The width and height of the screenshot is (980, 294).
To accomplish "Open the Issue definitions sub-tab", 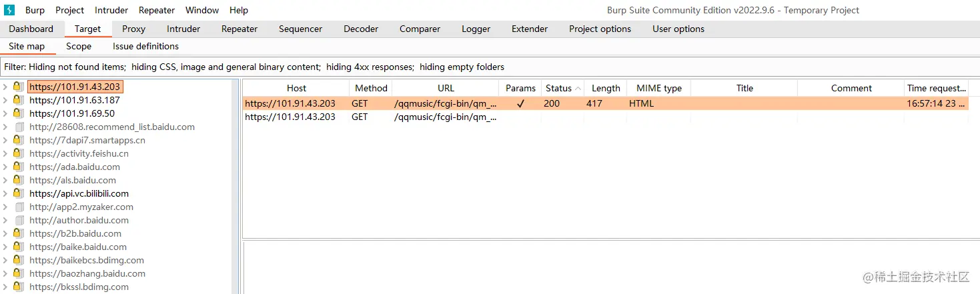I will point(145,46).
